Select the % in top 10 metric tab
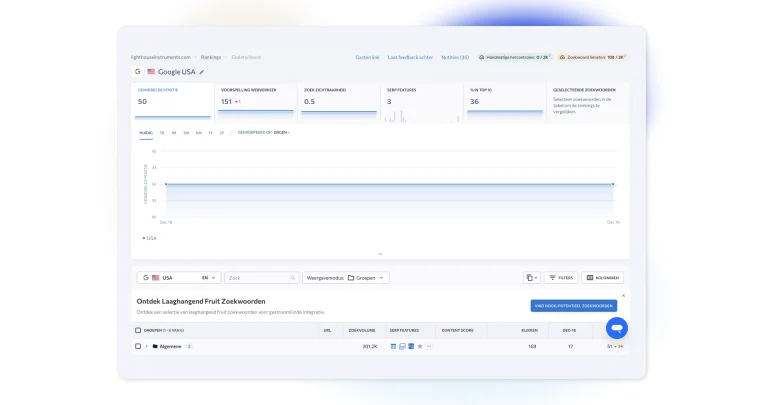Image resolution: width=768 pixels, height=405 pixels. pos(505,102)
